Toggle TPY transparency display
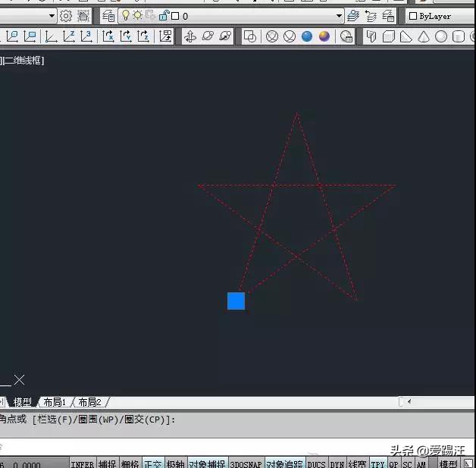Screen dimensions: 476x468 pos(377,464)
